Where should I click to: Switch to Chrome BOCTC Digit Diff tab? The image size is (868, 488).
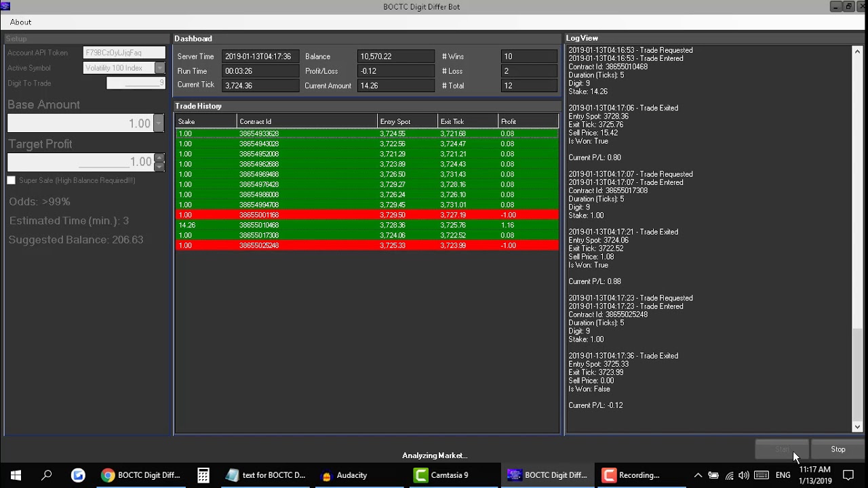(x=140, y=475)
